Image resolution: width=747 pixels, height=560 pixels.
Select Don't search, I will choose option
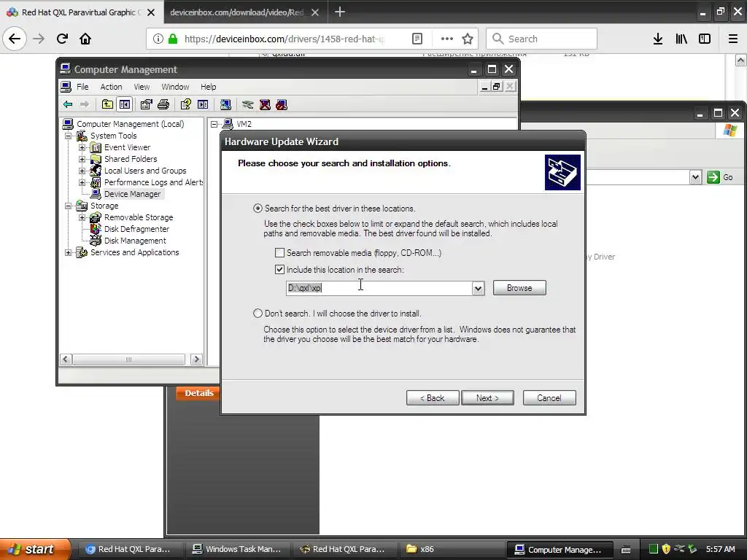point(258,314)
